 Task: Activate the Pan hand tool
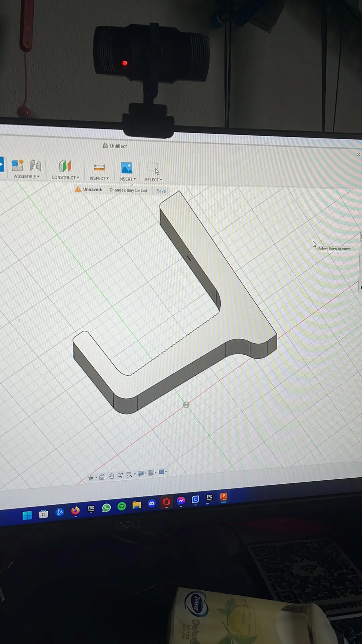[x=111, y=476]
